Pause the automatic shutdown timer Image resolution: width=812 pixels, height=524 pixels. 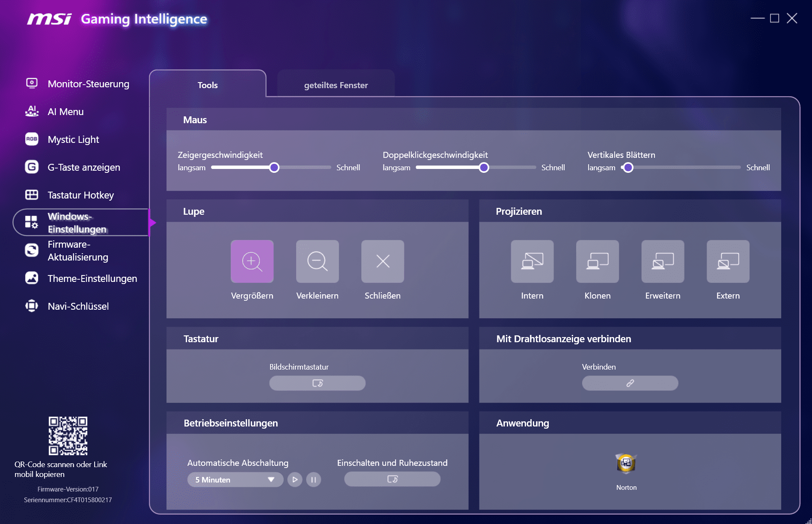(313, 480)
